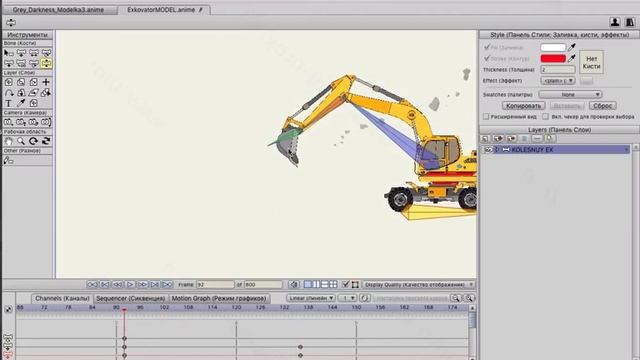
Task: Pick the plus-shaped Set Origin layer tool
Action: 46,82
